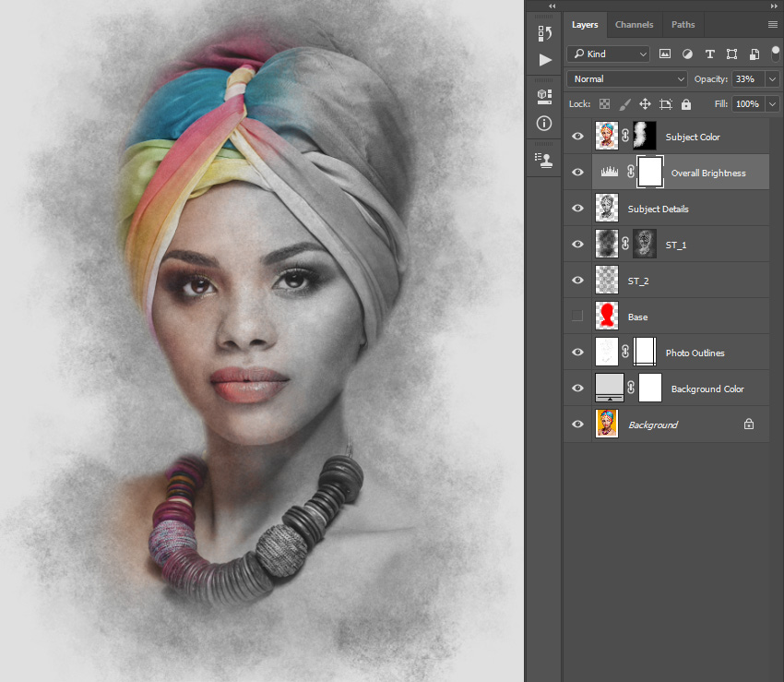Switch to the Layers tab
This screenshot has width=784, height=682.
tap(585, 25)
